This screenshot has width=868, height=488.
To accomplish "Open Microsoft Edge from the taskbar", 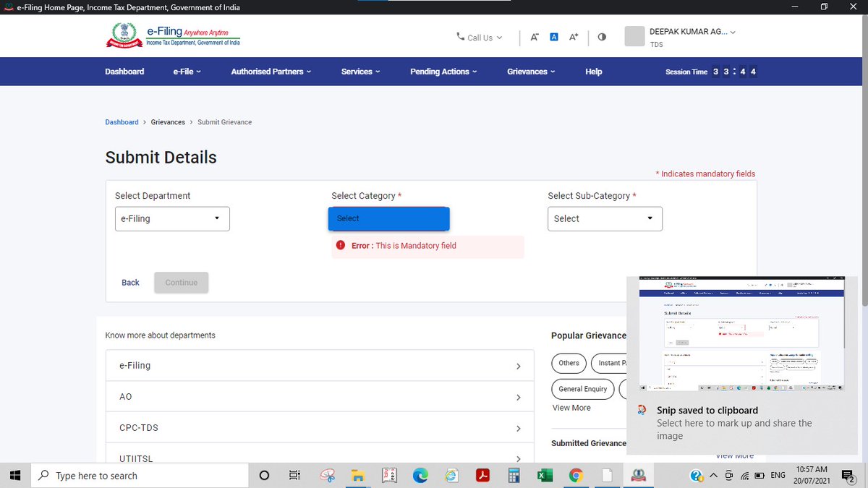I will pyautogui.click(x=420, y=475).
